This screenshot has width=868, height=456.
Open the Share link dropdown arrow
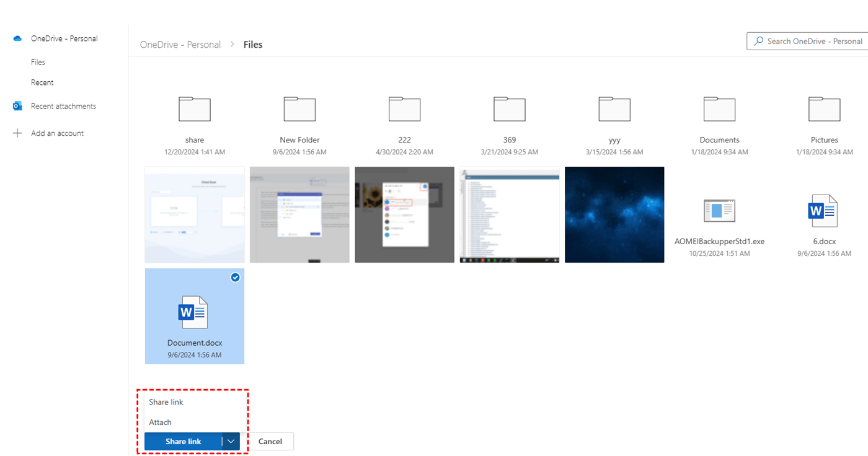231,441
